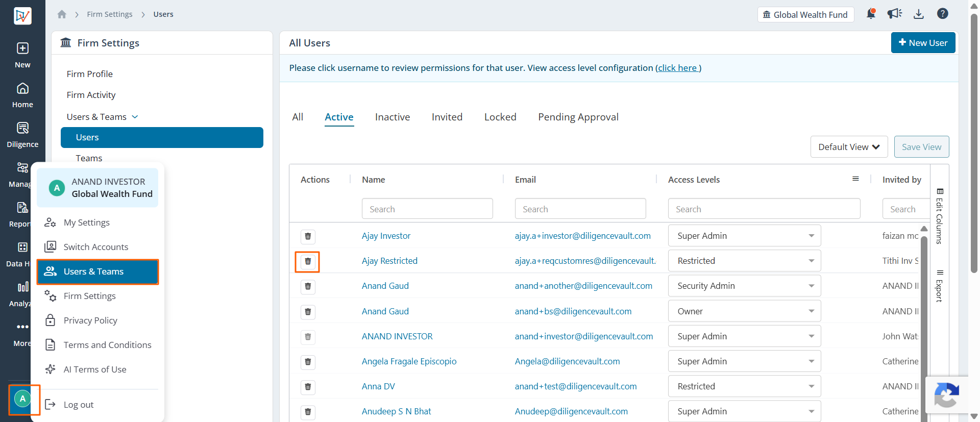980x422 pixels.
Task: Open the help question mark icon
Action: click(943, 14)
